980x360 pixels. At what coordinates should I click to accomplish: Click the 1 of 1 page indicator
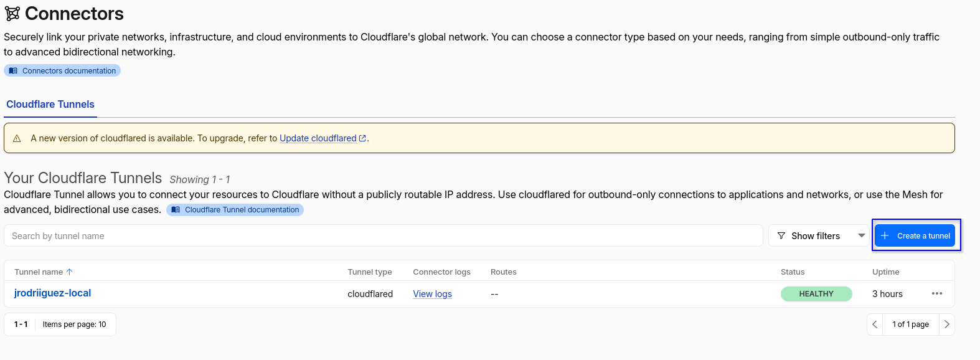coord(910,324)
